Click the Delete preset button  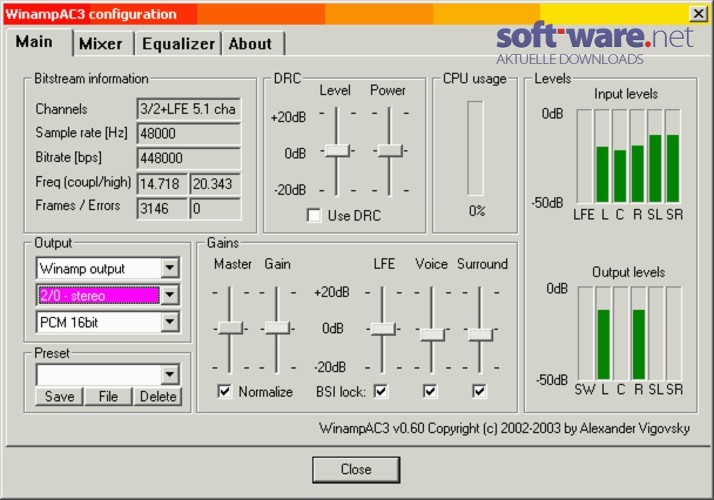click(158, 396)
